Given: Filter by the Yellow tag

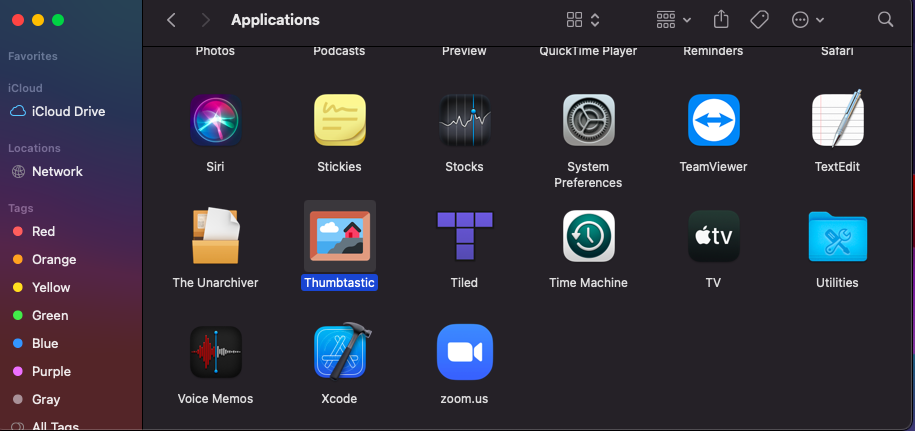Looking at the screenshot, I should 42,288.
